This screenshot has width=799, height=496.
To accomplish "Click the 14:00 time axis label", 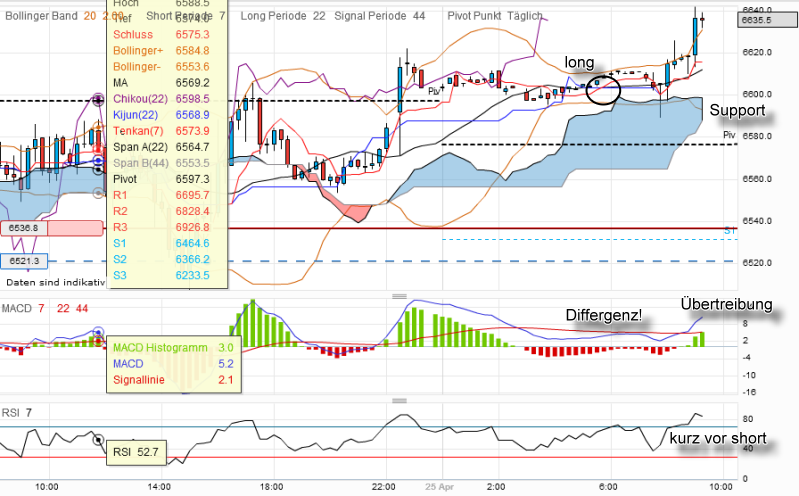I will (159, 487).
